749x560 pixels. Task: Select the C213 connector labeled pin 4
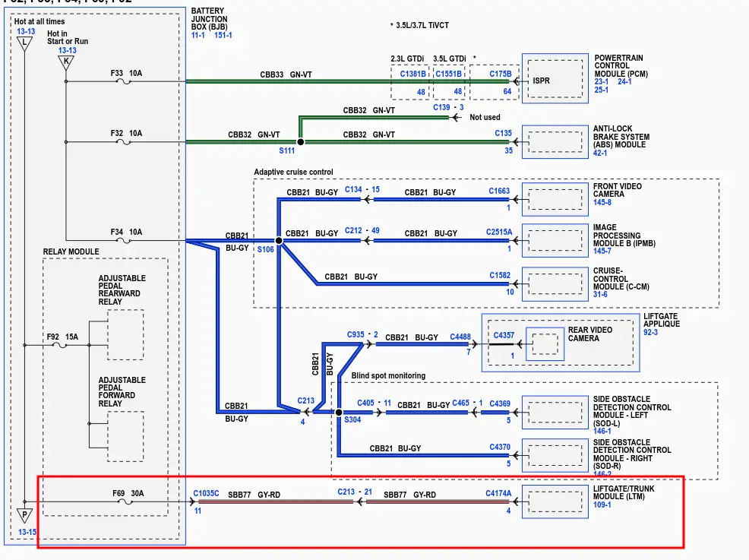coord(305,401)
